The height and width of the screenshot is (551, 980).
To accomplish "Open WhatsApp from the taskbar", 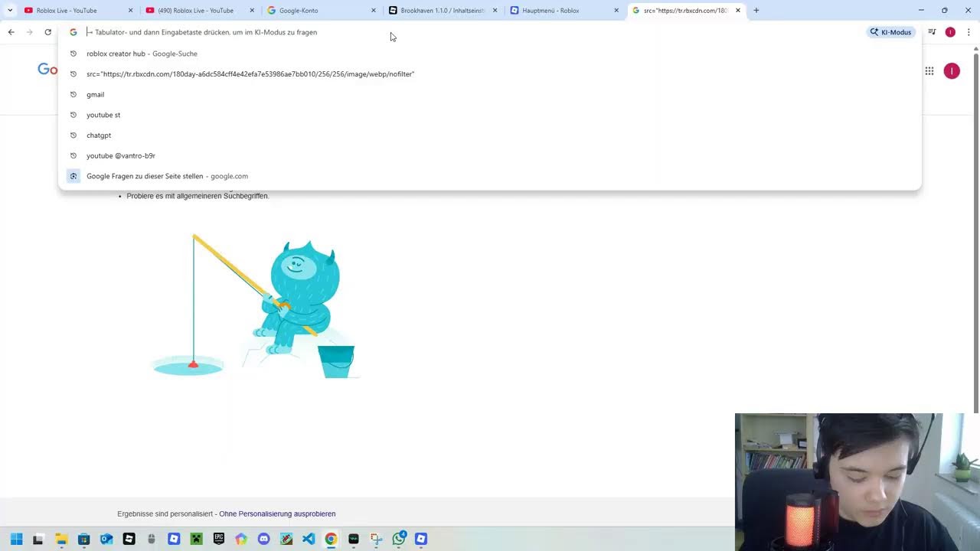I will pos(399,539).
